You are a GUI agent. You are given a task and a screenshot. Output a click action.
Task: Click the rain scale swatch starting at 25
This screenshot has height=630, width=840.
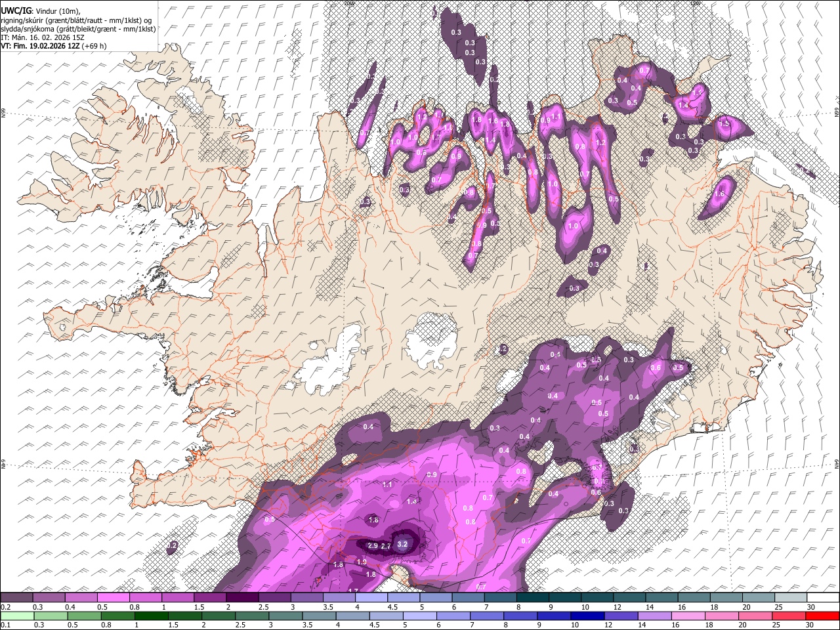pyautogui.click(x=789, y=616)
